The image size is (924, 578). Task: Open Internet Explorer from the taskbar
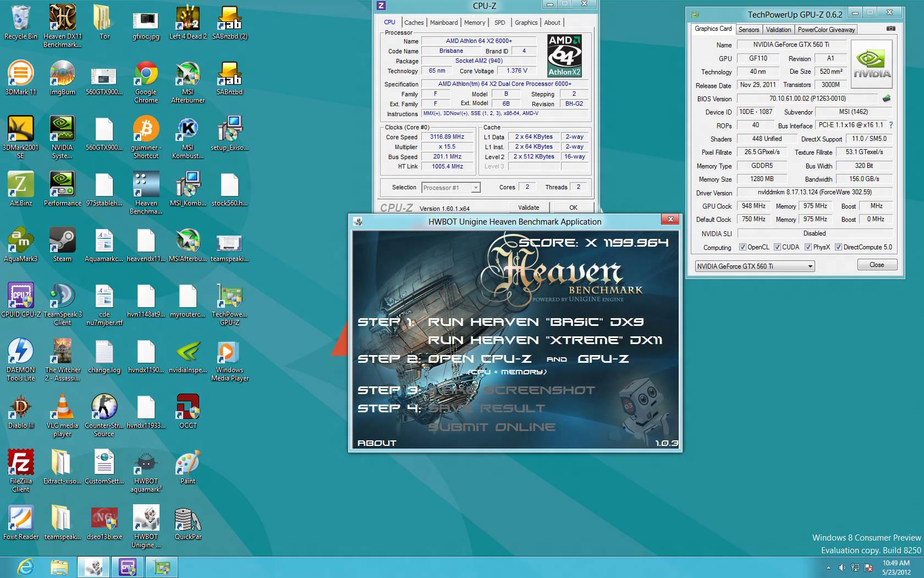pos(25,567)
